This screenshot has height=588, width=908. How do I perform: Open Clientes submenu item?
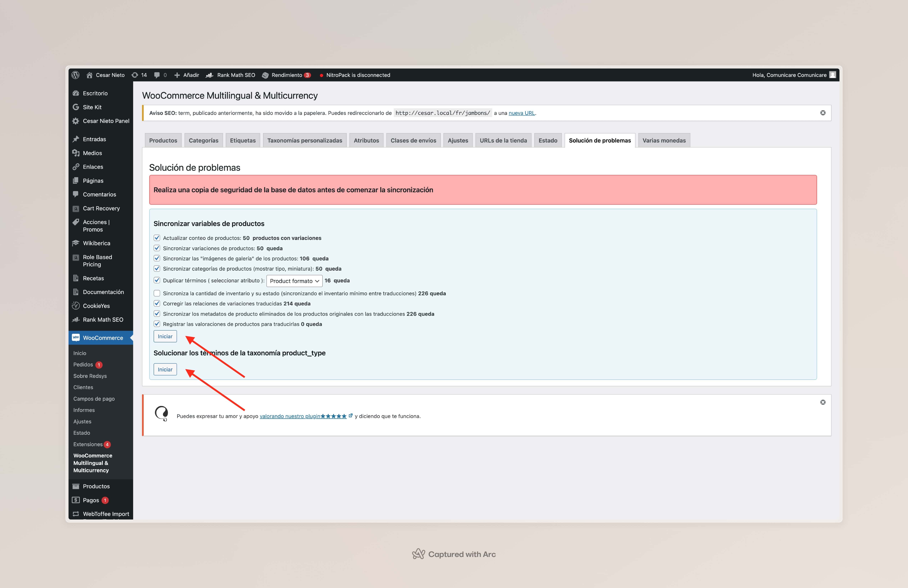pos(83,387)
